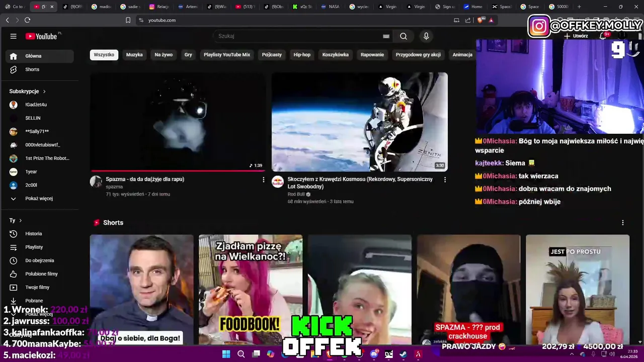Open the Skoczyłem z Krawędzi Kosmosu title
Viewport: 644px width, 362px height.
(x=360, y=183)
